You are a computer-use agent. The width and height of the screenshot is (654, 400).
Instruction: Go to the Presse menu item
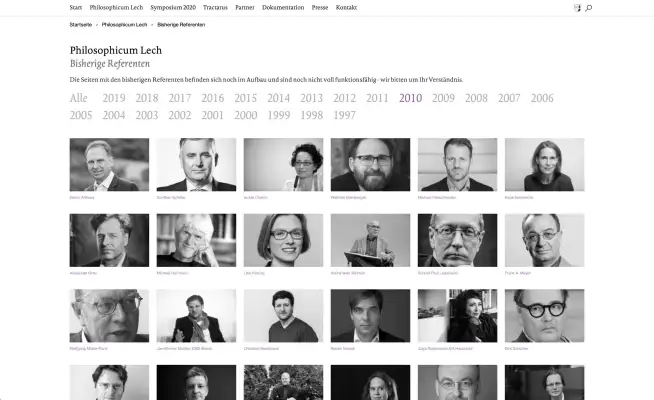pos(320,8)
